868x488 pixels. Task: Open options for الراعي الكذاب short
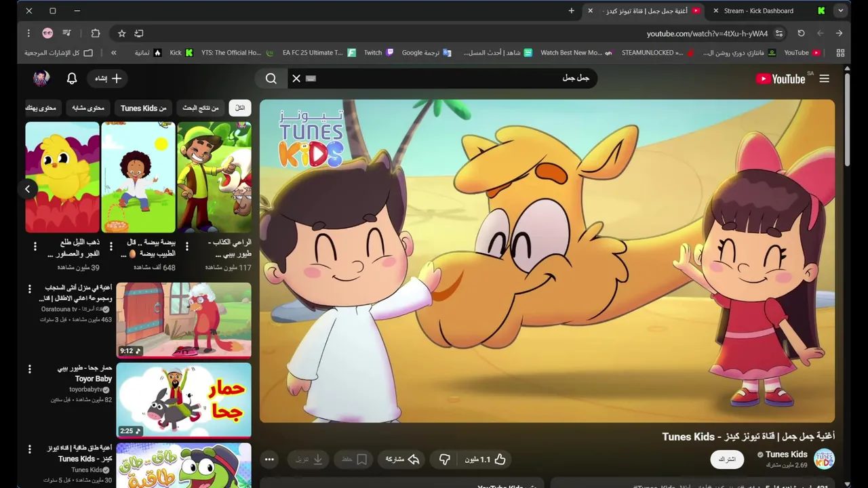click(x=187, y=247)
